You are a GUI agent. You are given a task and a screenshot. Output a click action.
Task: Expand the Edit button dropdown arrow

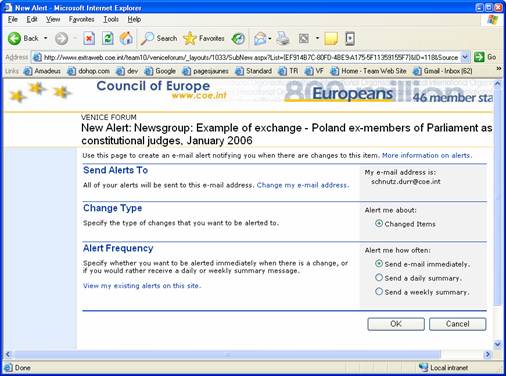[317, 38]
